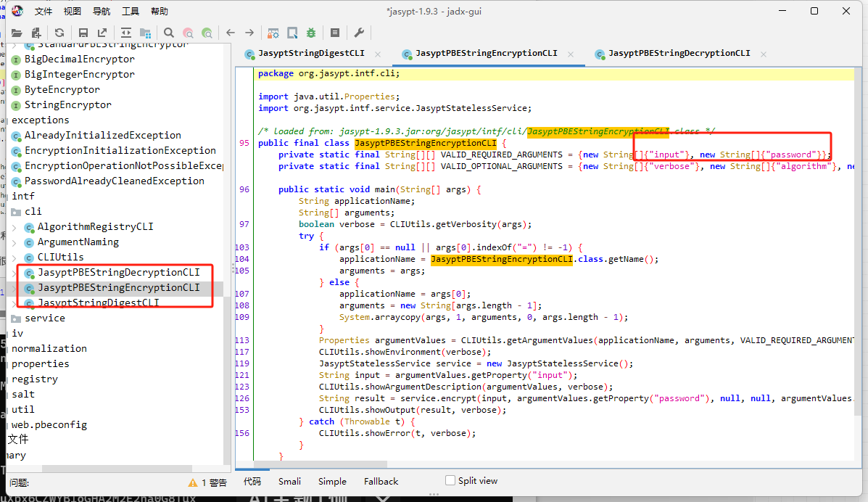Toggle deobfuscation lock-gear icon
Viewport: 868px width, 502px height.
click(x=273, y=33)
